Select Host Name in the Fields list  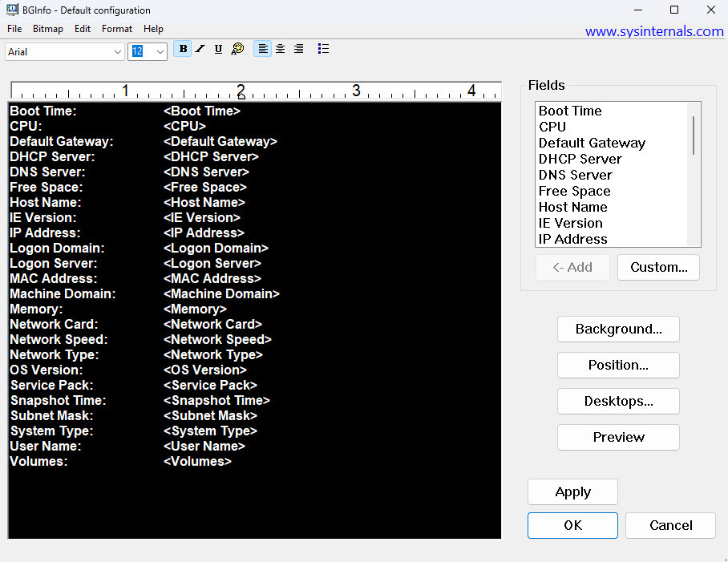click(x=572, y=207)
